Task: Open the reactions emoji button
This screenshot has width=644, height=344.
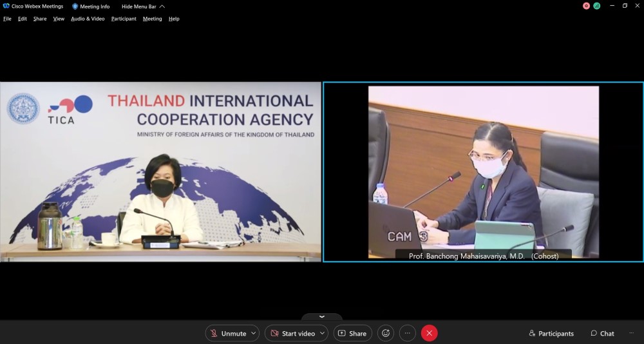Action: (x=386, y=333)
